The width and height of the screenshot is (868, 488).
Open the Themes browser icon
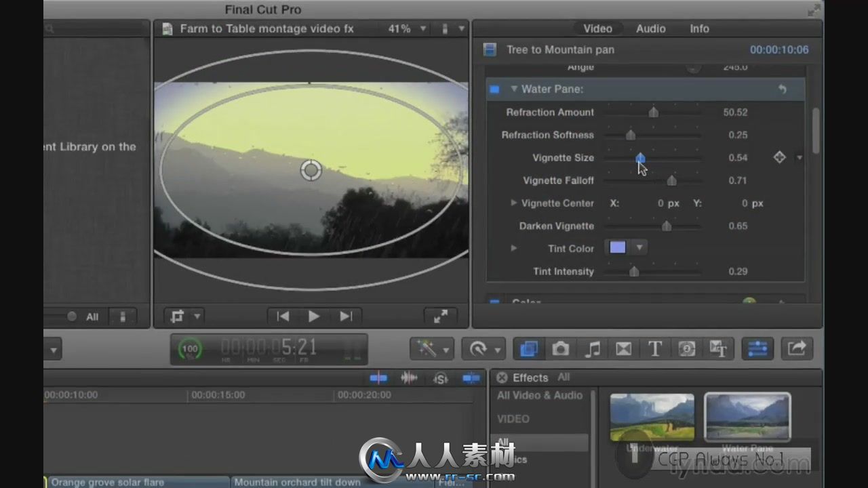pos(718,348)
